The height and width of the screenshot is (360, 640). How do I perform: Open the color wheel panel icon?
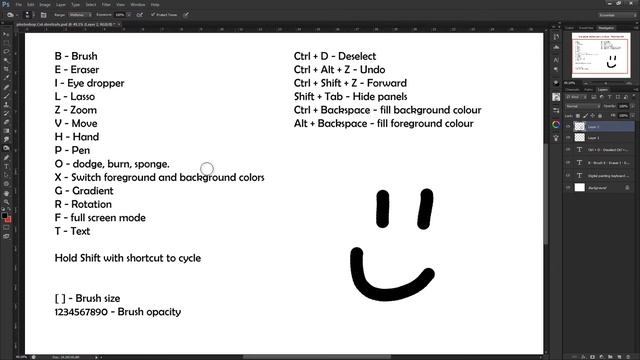[x=556, y=124]
